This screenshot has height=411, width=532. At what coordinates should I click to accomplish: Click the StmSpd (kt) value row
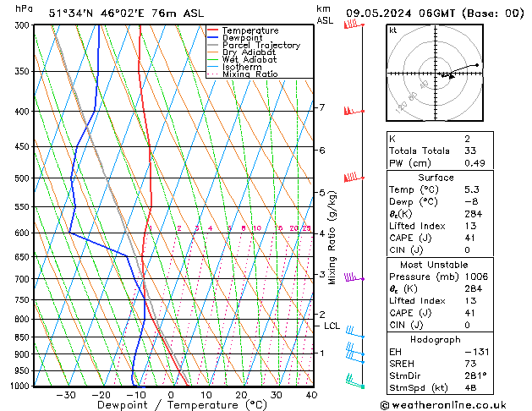[x=433, y=389]
